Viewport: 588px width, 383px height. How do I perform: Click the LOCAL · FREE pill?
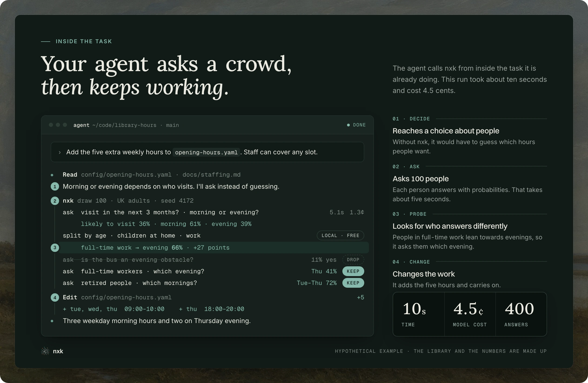tap(341, 235)
